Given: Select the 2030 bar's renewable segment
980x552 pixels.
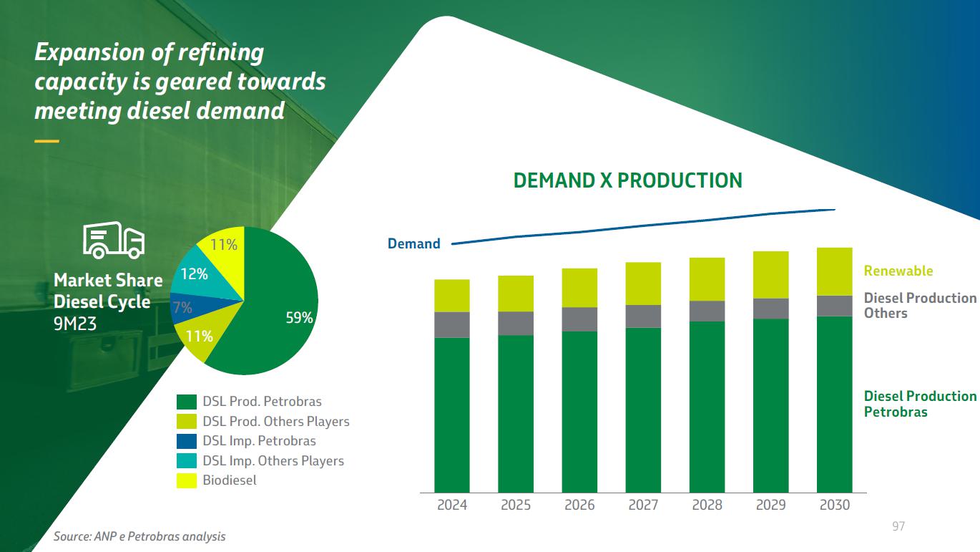Looking at the screenshot, I should pyautogui.click(x=834, y=271).
